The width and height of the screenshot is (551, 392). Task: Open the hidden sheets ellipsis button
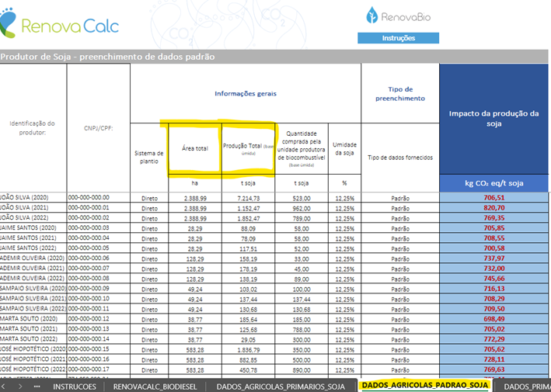[x=37, y=386]
